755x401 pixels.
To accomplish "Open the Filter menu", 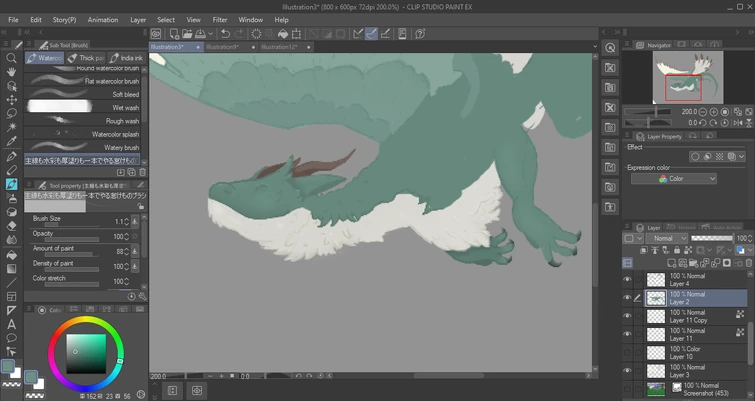I will 219,19.
